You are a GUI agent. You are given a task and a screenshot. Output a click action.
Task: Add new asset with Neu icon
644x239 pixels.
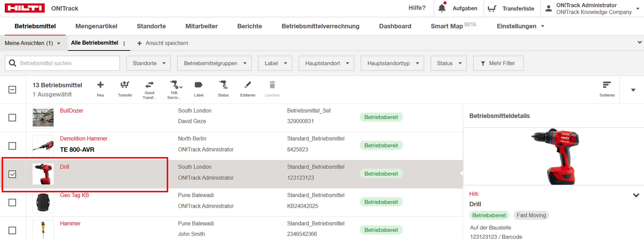point(100,85)
